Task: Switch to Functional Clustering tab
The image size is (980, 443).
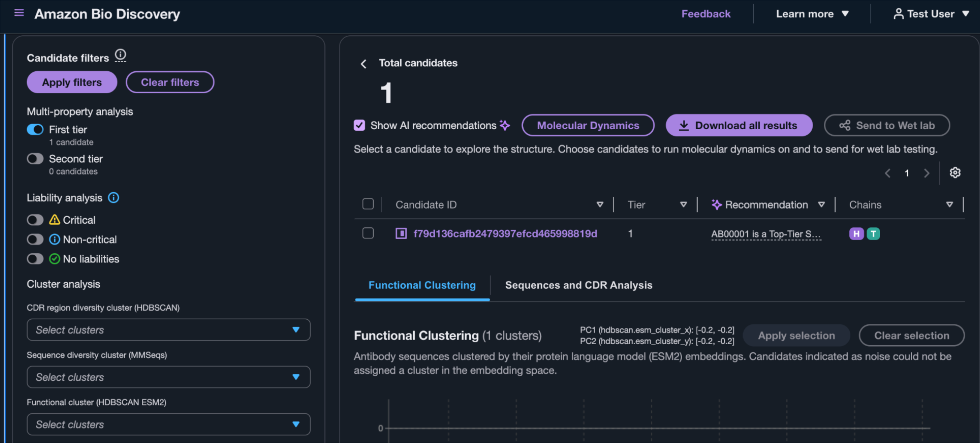Action: tap(422, 285)
